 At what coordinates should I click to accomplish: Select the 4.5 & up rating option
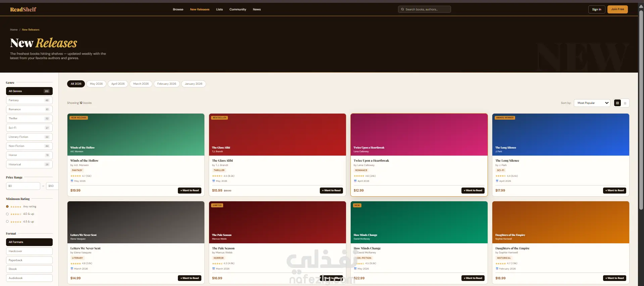click(x=7, y=222)
